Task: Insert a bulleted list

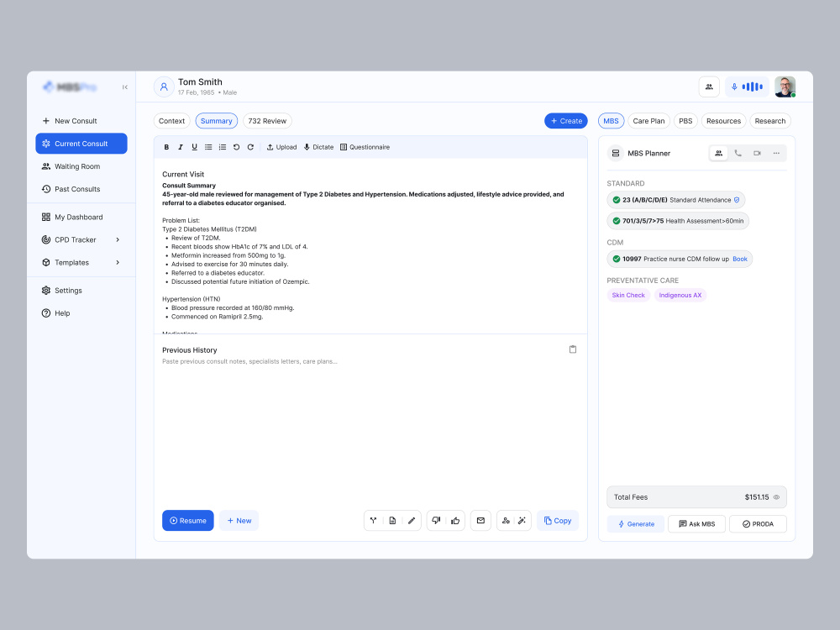Action: (208, 147)
